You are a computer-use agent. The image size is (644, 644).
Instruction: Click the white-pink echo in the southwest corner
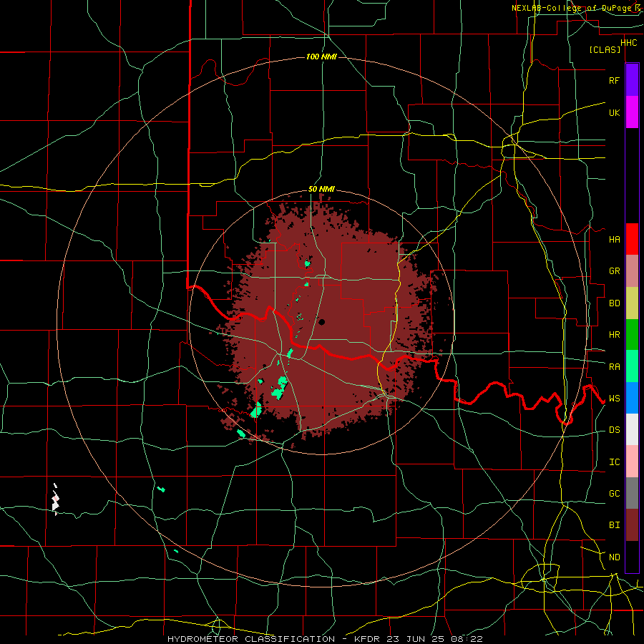(56, 500)
